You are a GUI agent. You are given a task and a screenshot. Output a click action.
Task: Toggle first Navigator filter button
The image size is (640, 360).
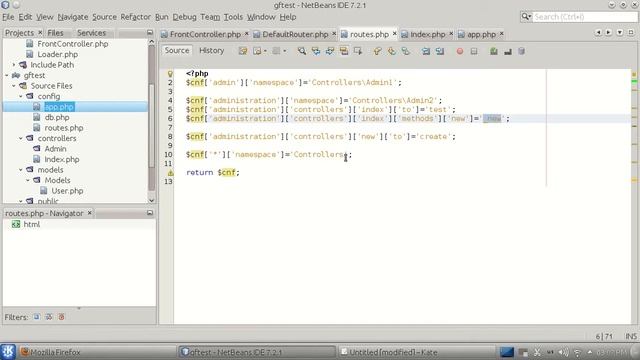(37, 317)
